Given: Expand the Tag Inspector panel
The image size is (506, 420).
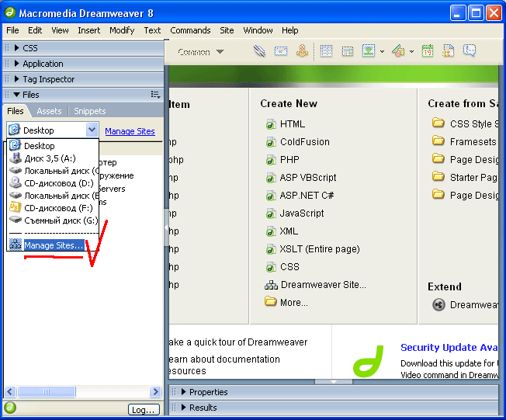Looking at the screenshot, I should click(17, 79).
